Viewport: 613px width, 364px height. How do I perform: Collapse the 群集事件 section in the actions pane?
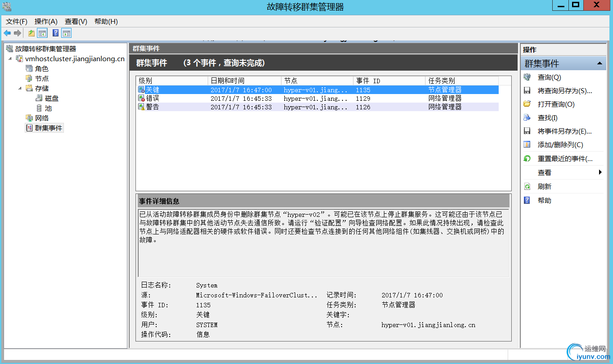click(599, 63)
